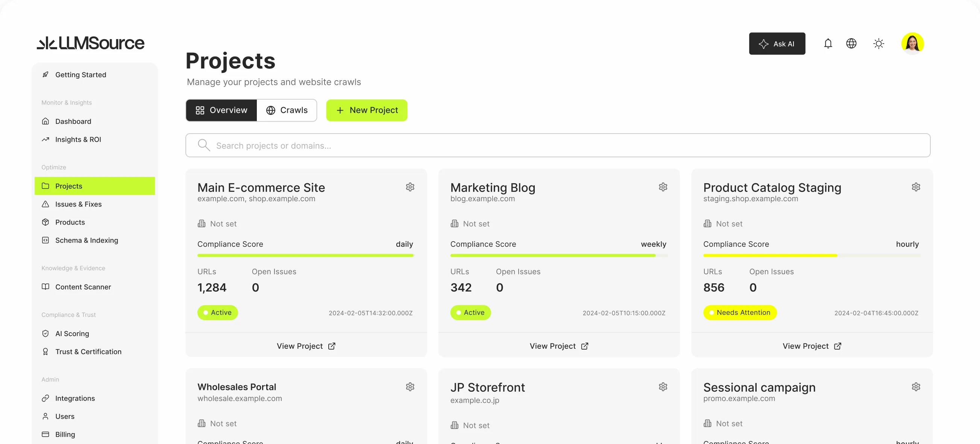Open settings gear for Wholesales Portal
Screen dimensions: 980x444
pos(410,387)
